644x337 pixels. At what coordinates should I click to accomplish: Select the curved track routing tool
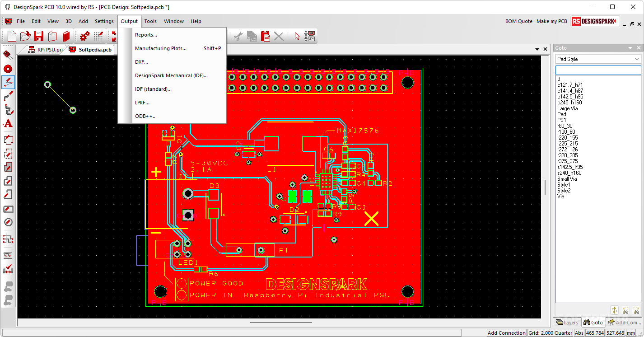pos(8,109)
